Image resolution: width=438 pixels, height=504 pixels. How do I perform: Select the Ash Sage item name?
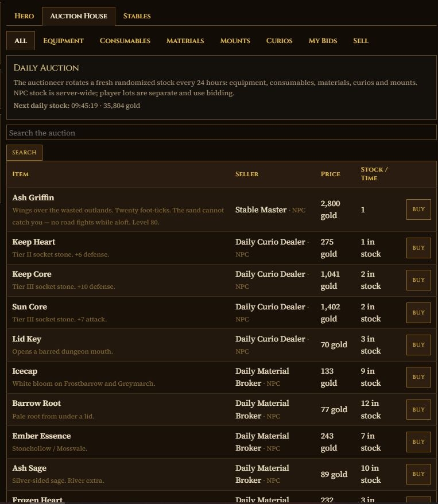29,468
